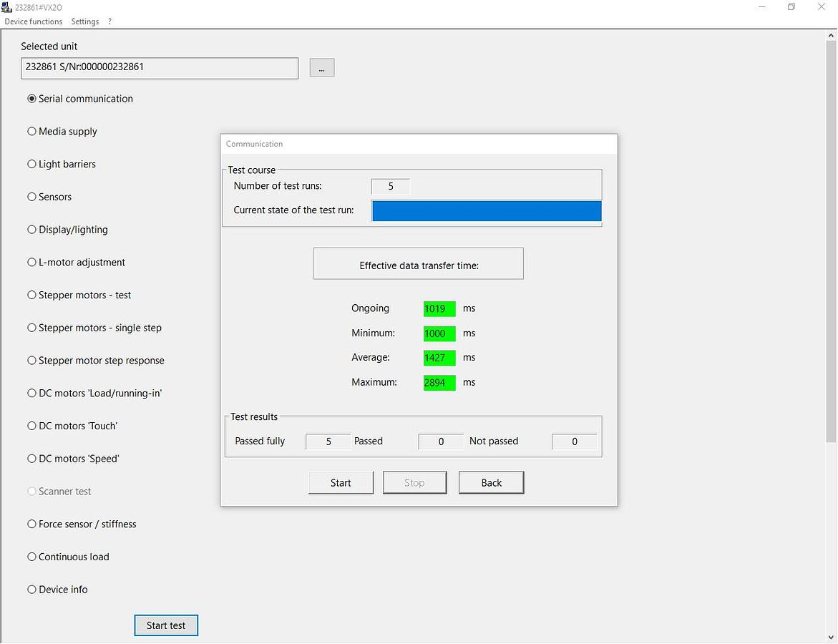Click the blue test run progress bar
This screenshot has height=644, width=838.
pyautogui.click(x=486, y=211)
